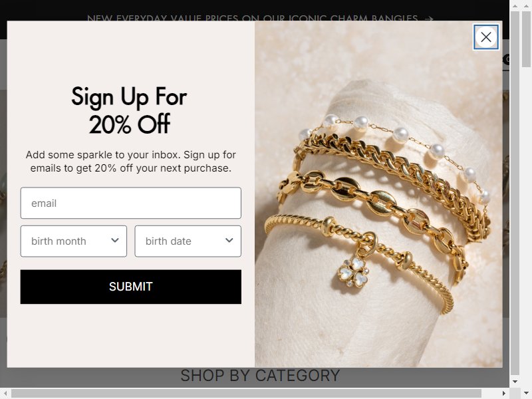Open the charm bangles value prices banner link
532x399 pixels.
pyautogui.click(x=252, y=18)
